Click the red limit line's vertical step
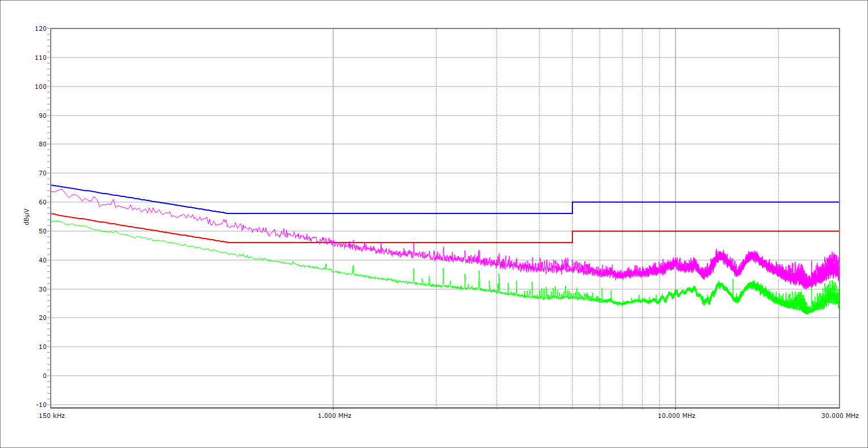The width and height of the screenshot is (868, 448). 572,237
